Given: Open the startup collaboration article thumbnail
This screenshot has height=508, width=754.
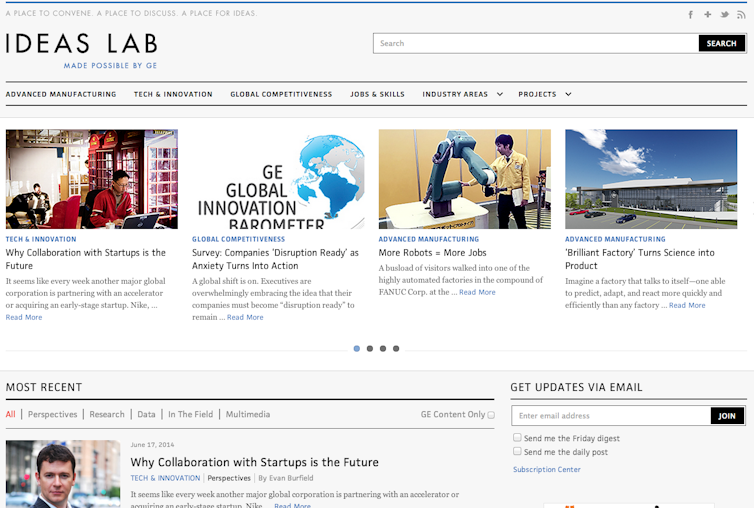Looking at the screenshot, I should click(92, 179).
